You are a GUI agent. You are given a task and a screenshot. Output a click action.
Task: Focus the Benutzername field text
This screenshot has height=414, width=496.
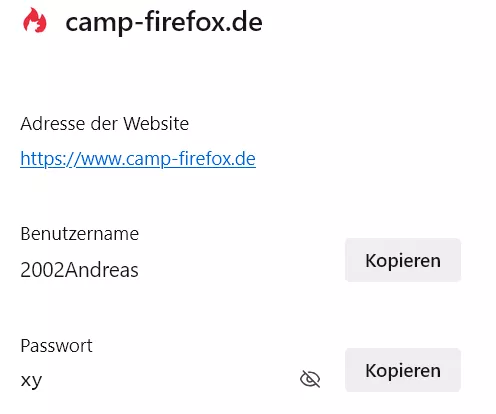79,270
